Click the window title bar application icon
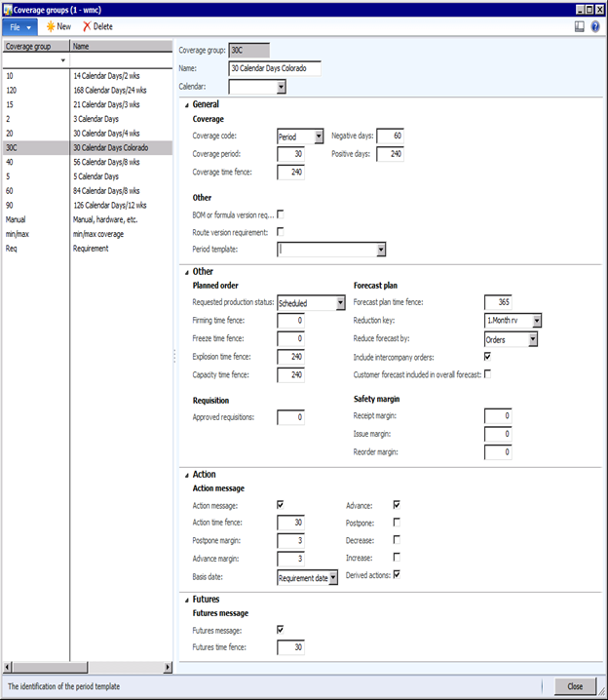608x700 pixels. (7, 8)
